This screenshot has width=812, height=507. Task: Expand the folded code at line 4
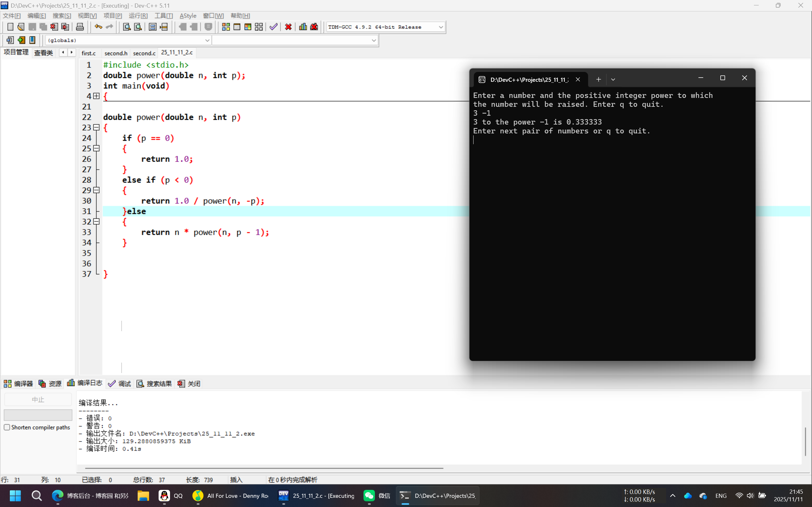[x=97, y=96]
